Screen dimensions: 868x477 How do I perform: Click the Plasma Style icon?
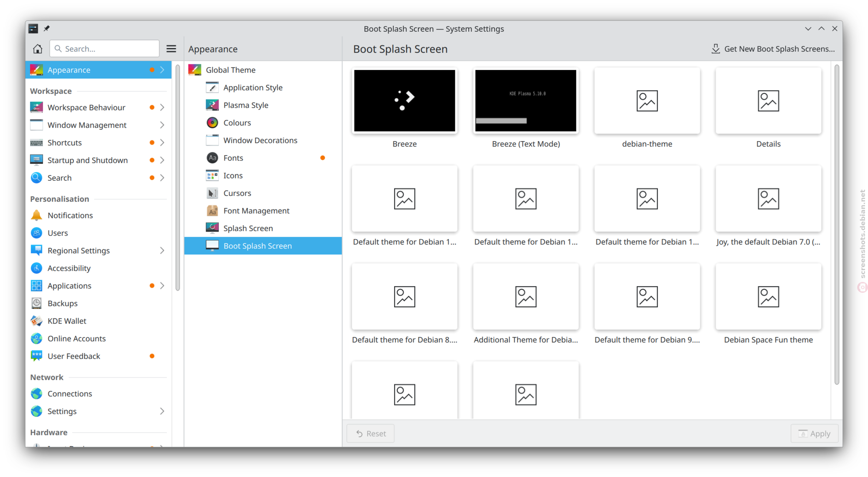point(212,105)
